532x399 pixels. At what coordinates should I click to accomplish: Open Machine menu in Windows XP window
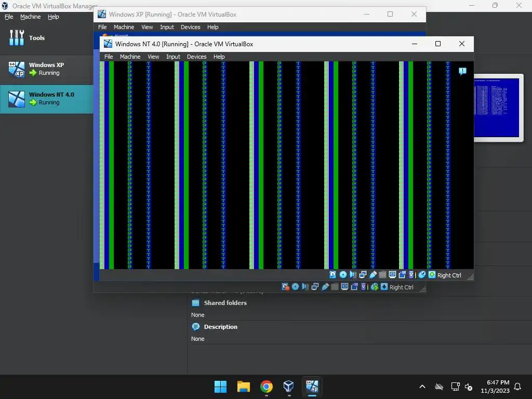(x=124, y=27)
